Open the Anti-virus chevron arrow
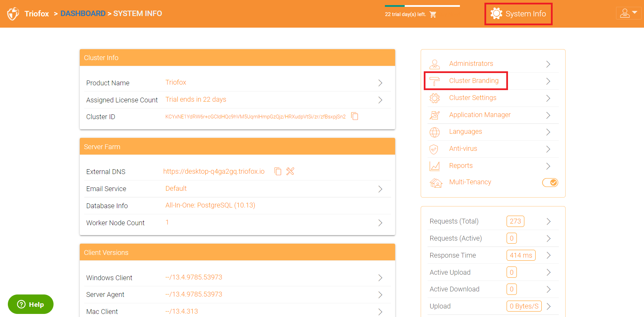 (548, 149)
